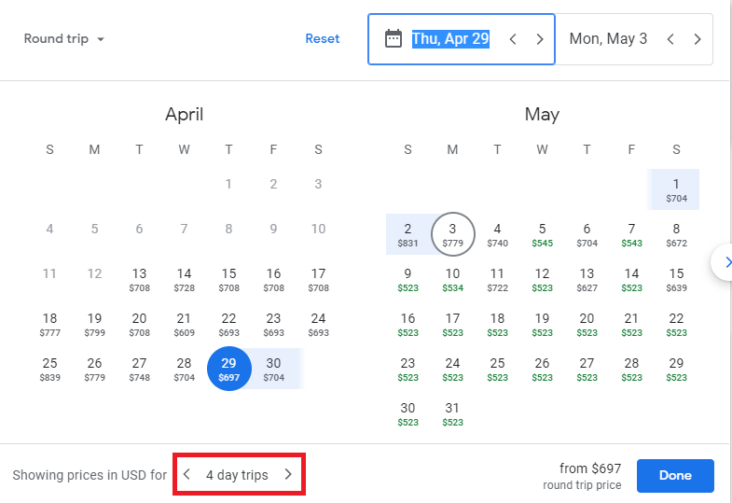Increase trip length beyond 4 days

tap(289, 475)
